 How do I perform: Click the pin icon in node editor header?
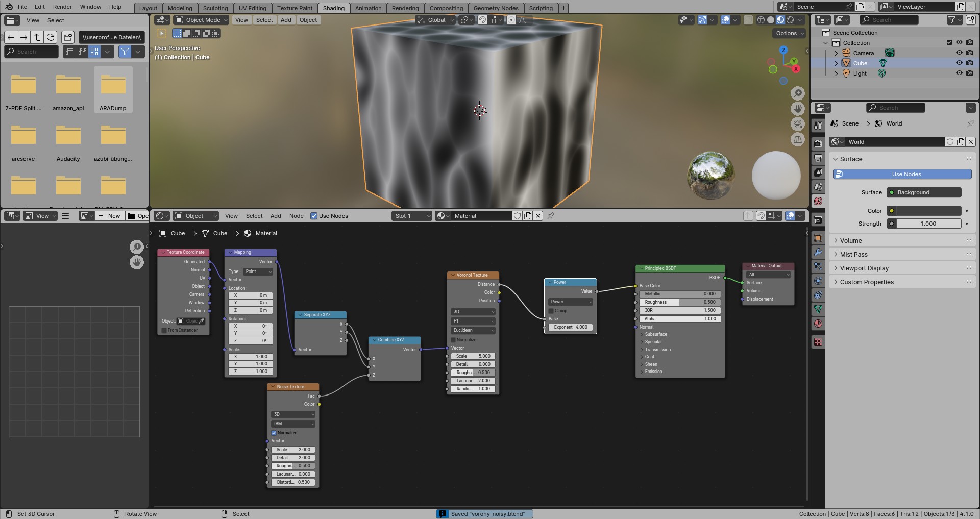(x=551, y=216)
